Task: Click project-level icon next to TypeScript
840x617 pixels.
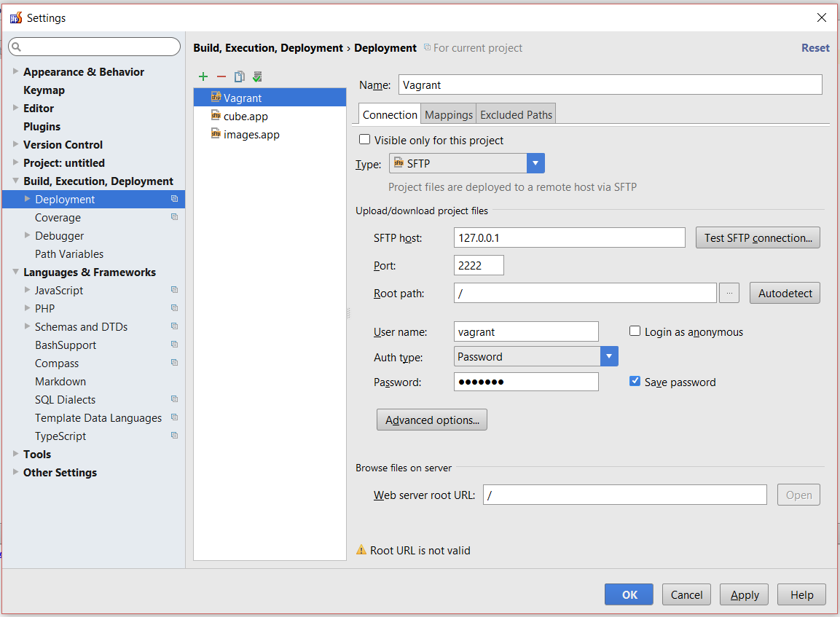Action: [x=174, y=436]
